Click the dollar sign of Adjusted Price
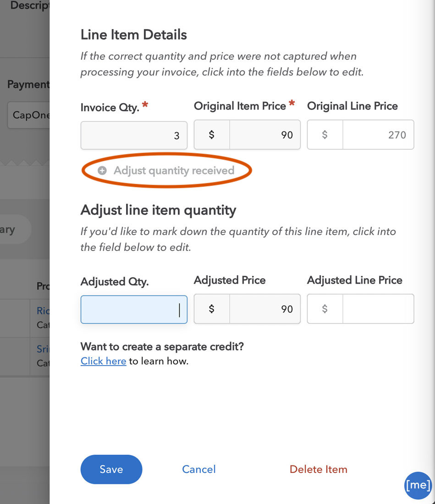 (212, 309)
